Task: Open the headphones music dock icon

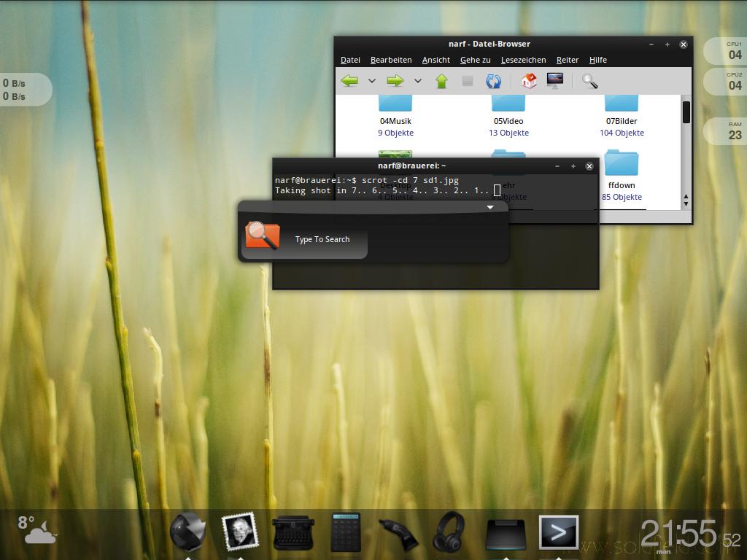Action: [449, 532]
